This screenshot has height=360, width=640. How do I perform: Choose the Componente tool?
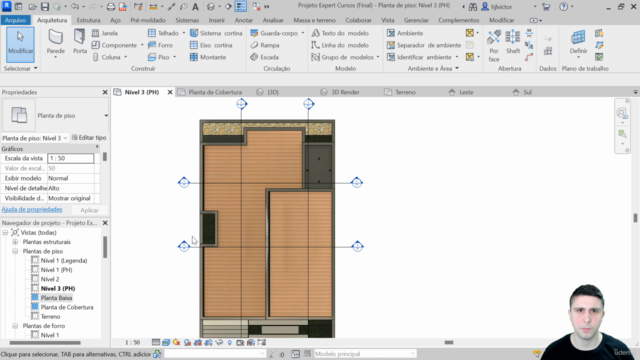[114, 45]
